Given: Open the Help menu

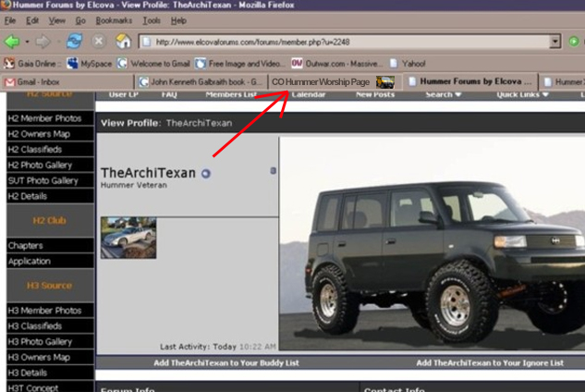Looking at the screenshot, I should (178, 21).
